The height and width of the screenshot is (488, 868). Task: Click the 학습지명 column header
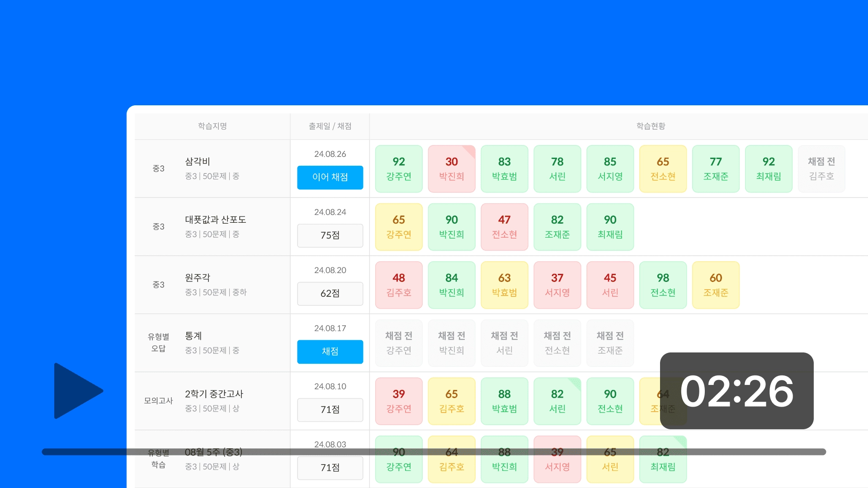pyautogui.click(x=212, y=126)
